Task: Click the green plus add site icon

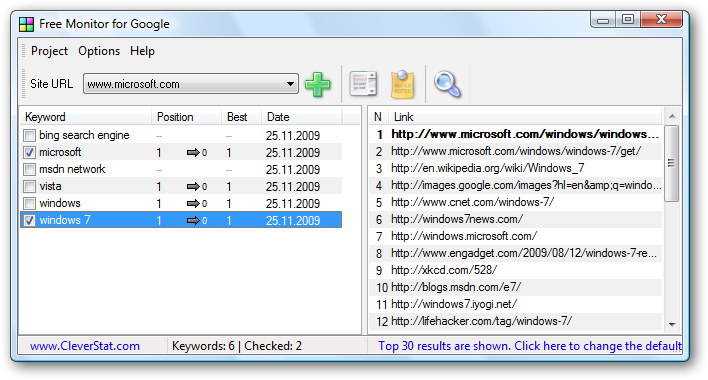Action: (318, 84)
